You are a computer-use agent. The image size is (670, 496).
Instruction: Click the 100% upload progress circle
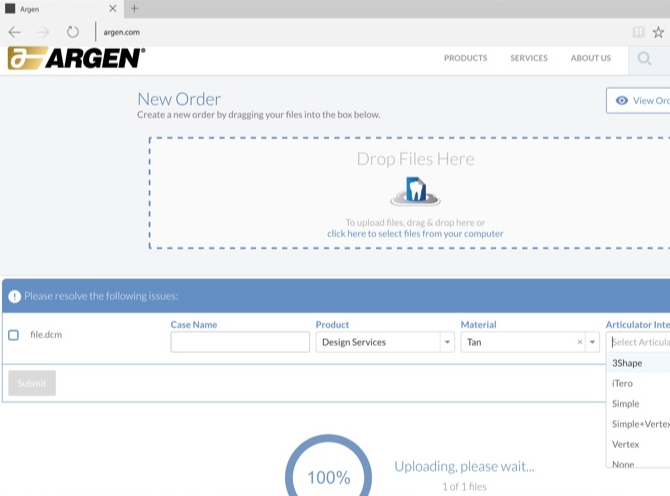coord(329,465)
